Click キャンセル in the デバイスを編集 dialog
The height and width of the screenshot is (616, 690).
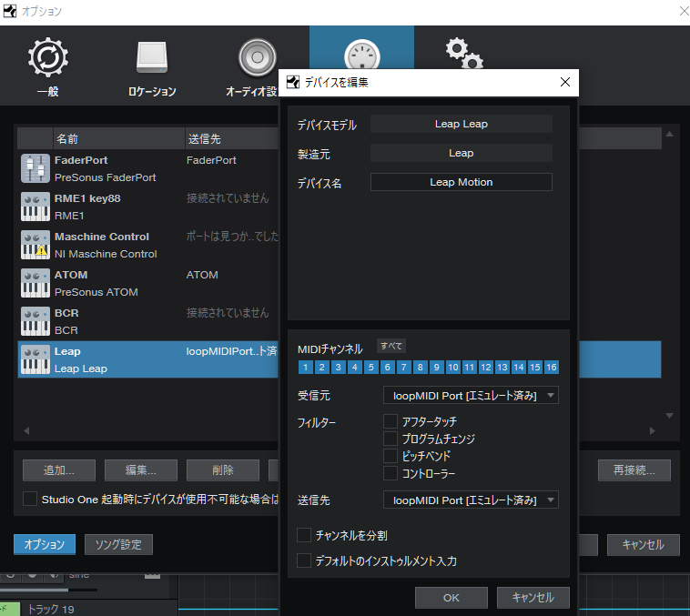[533, 598]
